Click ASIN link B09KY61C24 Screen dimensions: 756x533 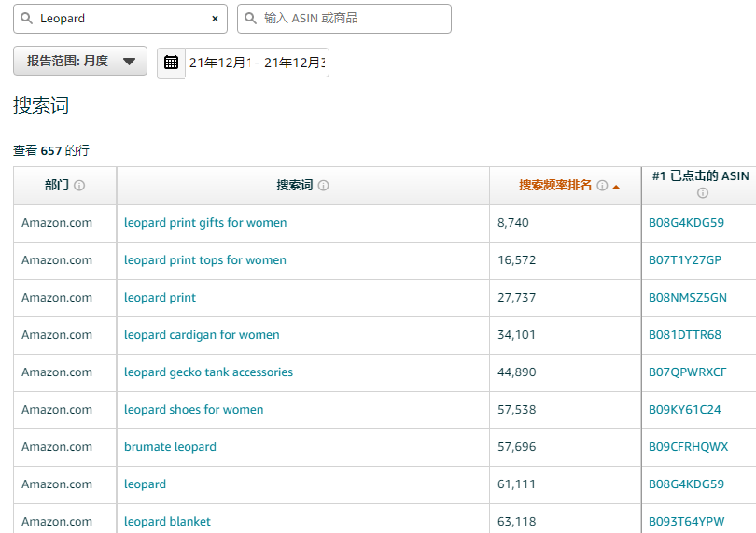(x=684, y=410)
